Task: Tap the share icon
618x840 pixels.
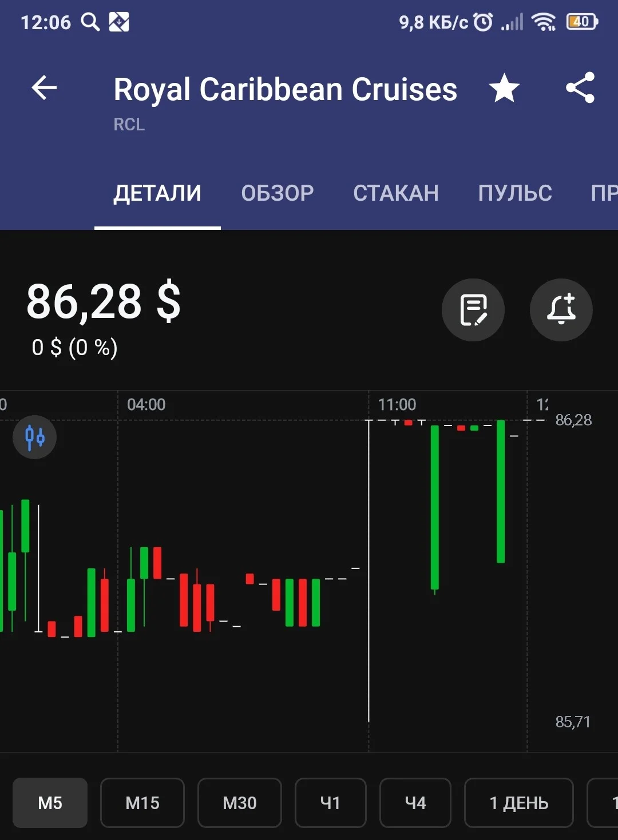Action: (x=580, y=88)
